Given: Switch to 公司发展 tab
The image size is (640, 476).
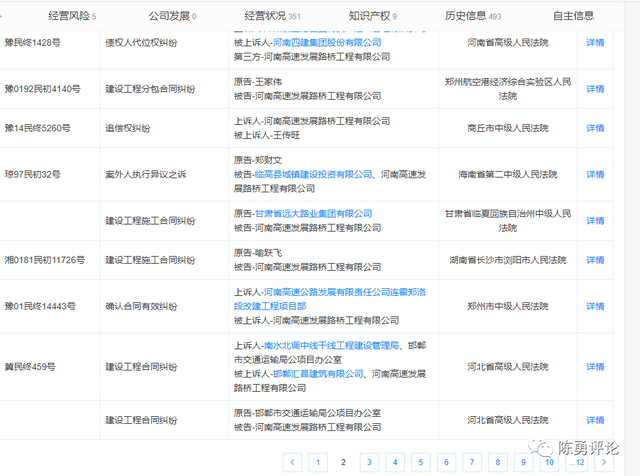Looking at the screenshot, I should pos(172,16).
